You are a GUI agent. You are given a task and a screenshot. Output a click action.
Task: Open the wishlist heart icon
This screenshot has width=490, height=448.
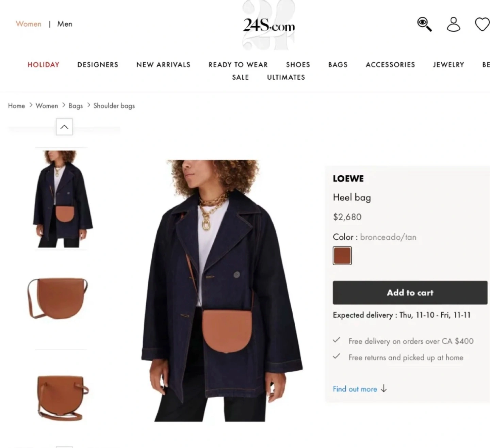coord(482,24)
